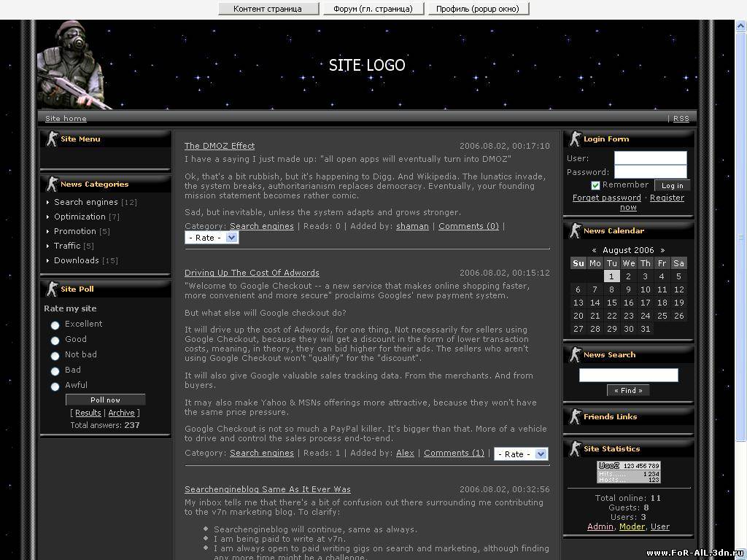This screenshot has width=747, height=560.
Task: Click the UcoZ hit counter image
Action: point(629,472)
